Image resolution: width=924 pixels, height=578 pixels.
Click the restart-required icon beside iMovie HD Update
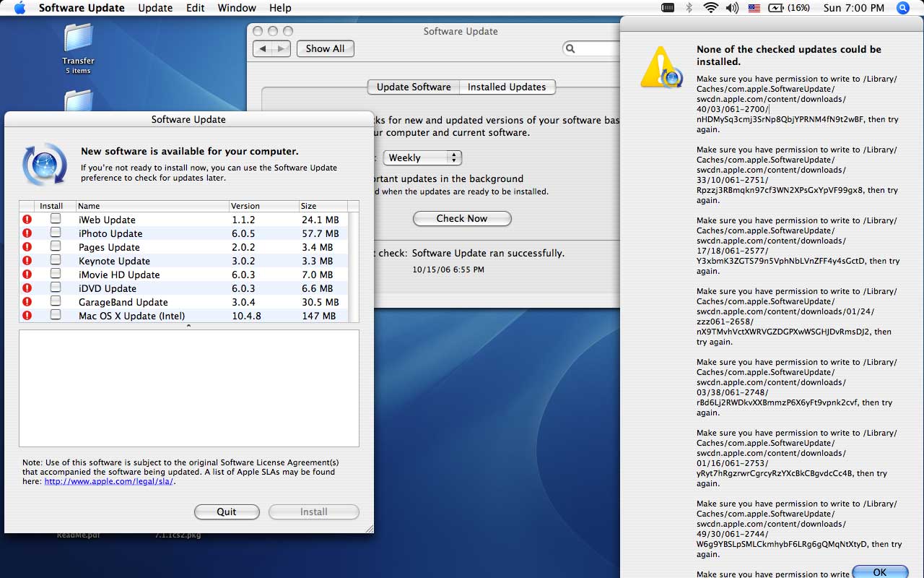click(x=27, y=275)
